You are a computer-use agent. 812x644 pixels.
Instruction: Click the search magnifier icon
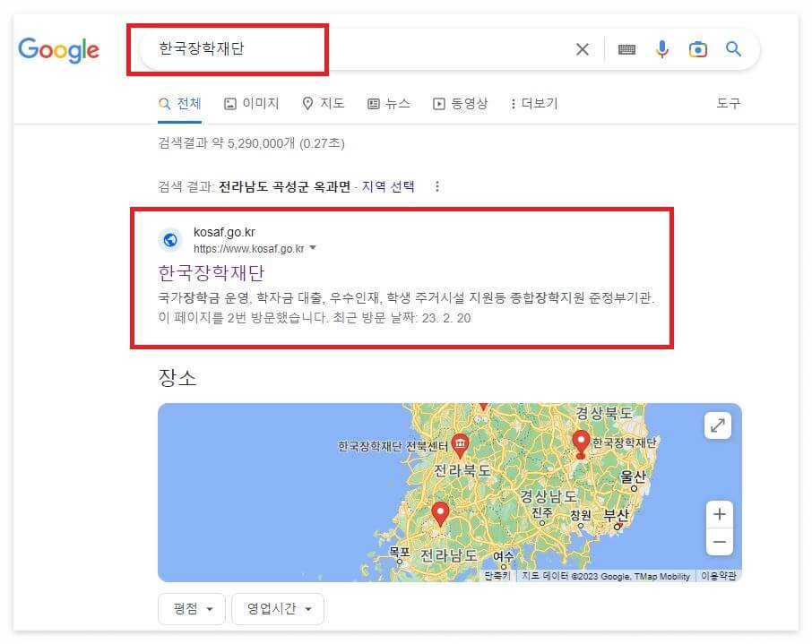click(734, 49)
